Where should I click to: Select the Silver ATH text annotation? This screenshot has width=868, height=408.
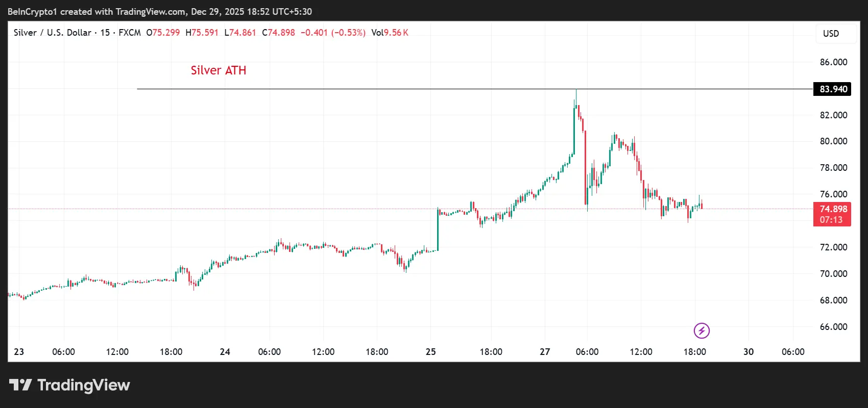219,70
